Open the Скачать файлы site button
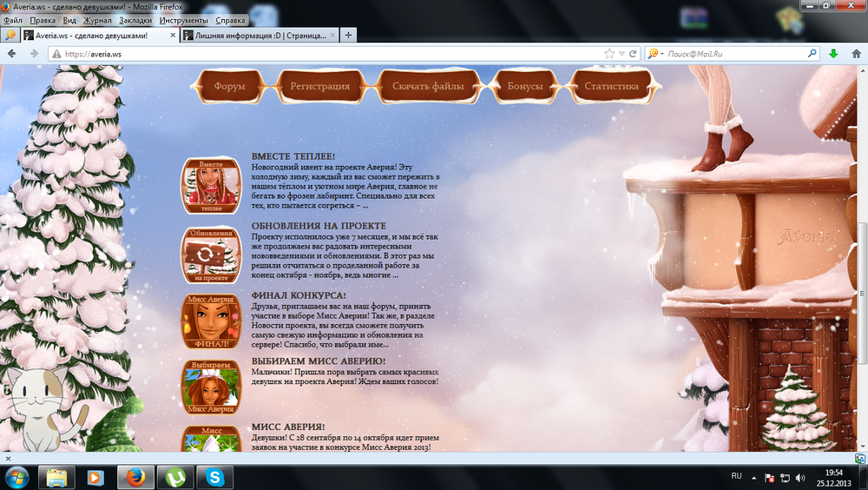This screenshot has height=490, width=868. click(427, 87)
